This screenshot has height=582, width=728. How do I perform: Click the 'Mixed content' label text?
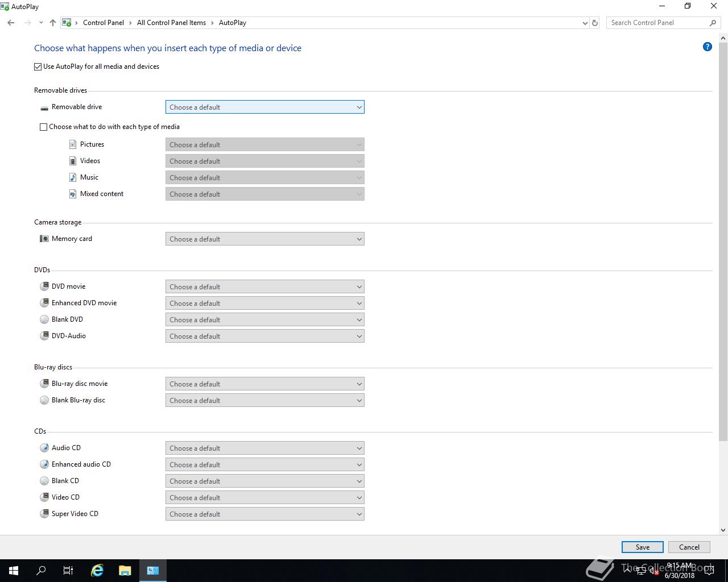pyautogui.click(x=102, y=194)
